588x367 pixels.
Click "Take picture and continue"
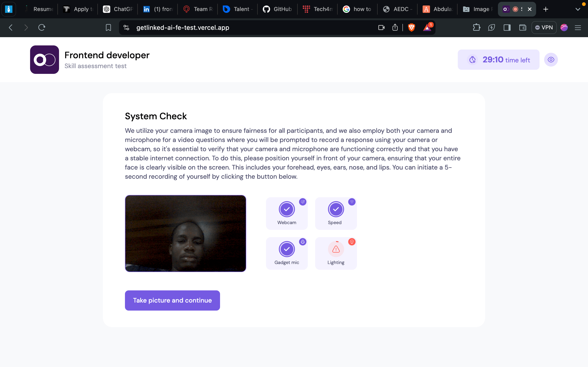172,300
